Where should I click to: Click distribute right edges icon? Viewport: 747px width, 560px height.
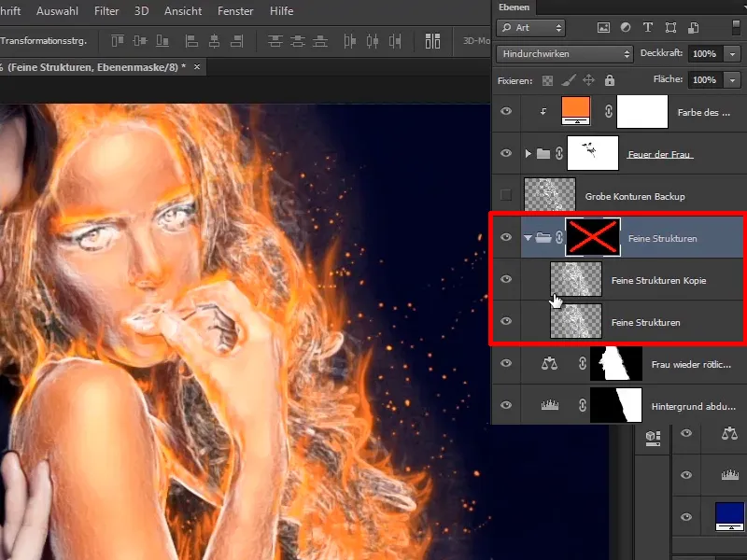395,41
